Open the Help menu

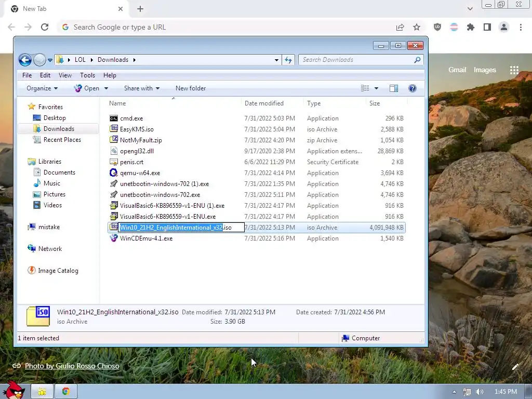tap(110, 75)
